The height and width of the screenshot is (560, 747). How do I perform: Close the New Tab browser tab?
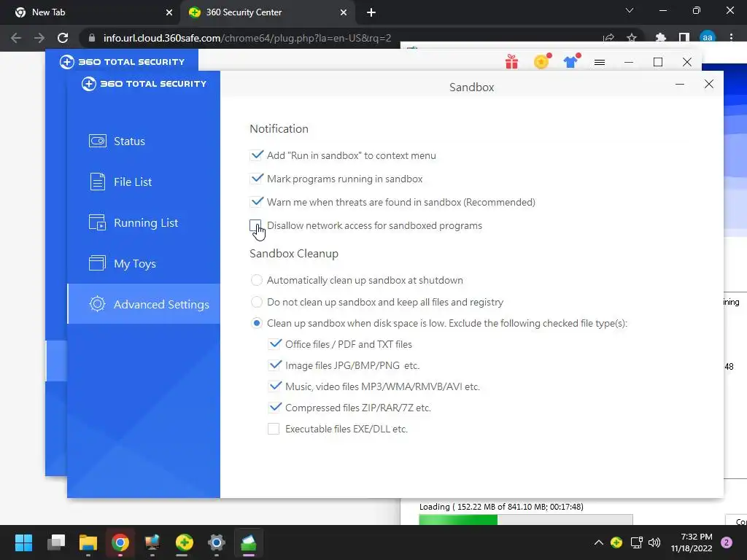pos(169,13)
